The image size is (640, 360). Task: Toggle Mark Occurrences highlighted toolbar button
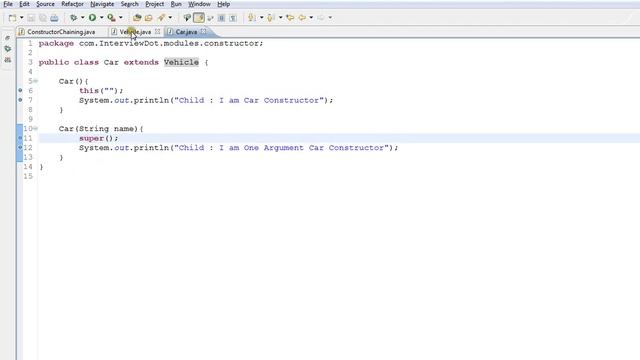(199, 18)
